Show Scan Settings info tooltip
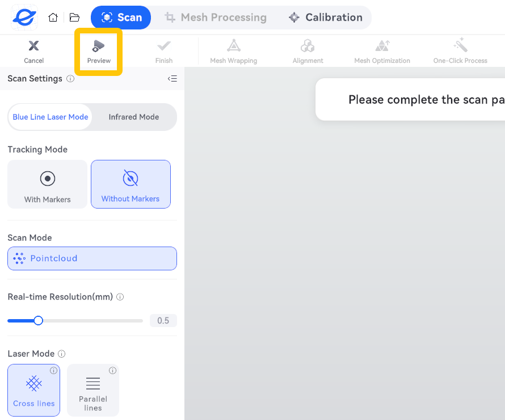The width and height of the screenshot is (505, 420). (70, 79)
